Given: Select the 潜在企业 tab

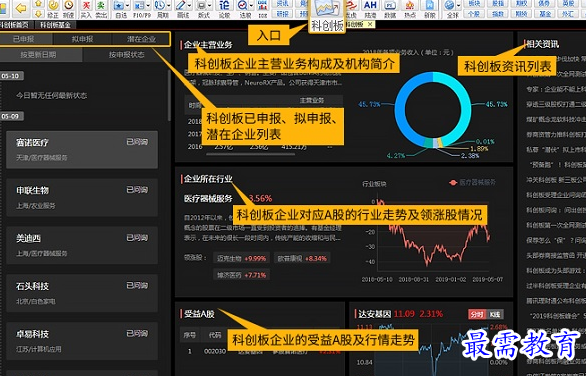Looking at the screenshot, I should pyautogui.click(x=141, y=39).
